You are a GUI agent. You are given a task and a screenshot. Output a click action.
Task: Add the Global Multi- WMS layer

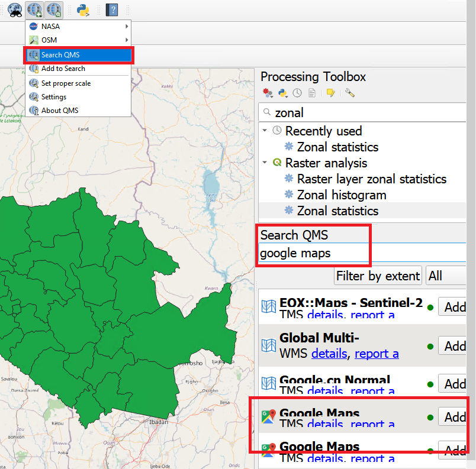[452, 345]
